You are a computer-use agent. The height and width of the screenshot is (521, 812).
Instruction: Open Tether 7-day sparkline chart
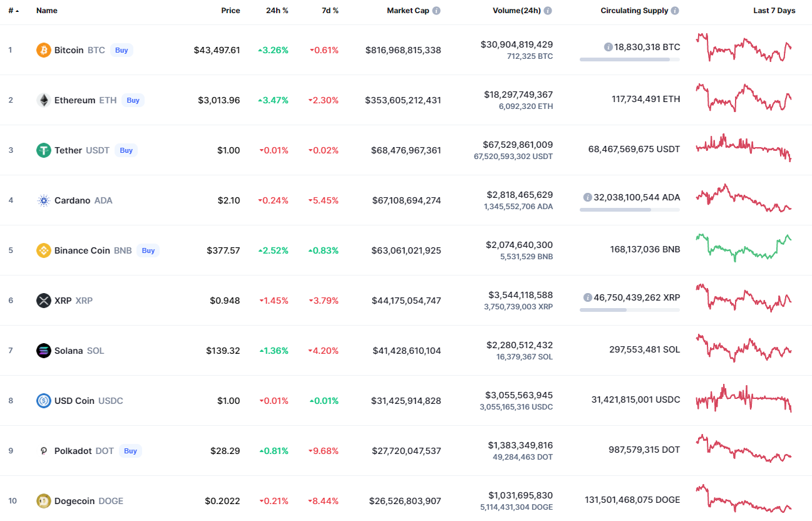click(x=744, y=148)
